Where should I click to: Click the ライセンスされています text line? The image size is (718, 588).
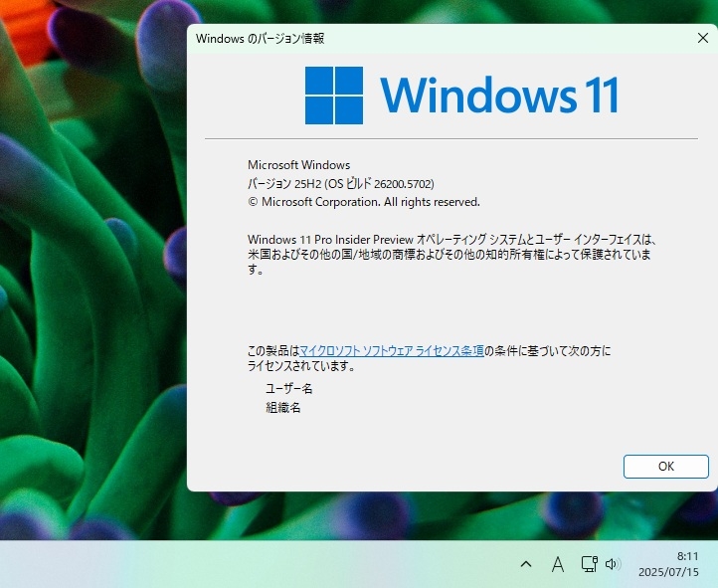pyautogui.click(x=301, y=366)
